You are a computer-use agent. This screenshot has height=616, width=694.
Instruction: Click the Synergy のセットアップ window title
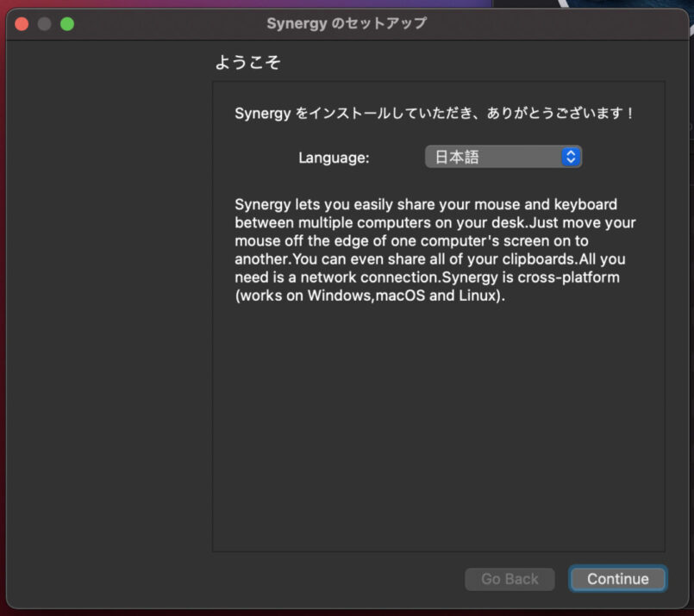(x=347, y=23)
